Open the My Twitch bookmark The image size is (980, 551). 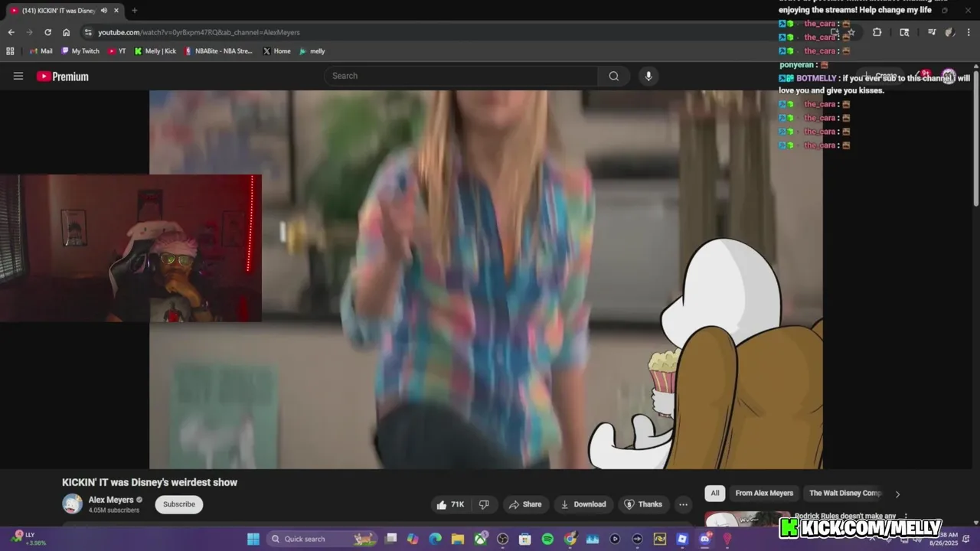click(x=80, y=51)
